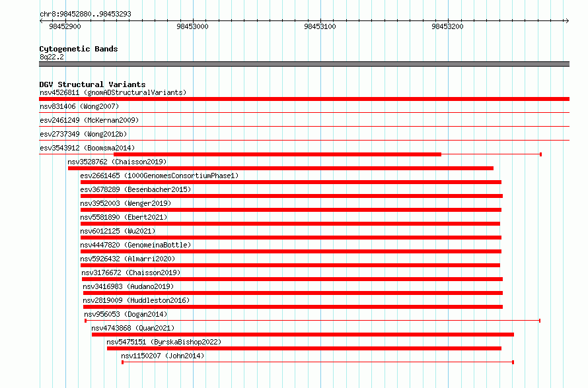Click nsv6012125 (Wu2021) label
Screen dimensions: 588x388
[118, 231]
